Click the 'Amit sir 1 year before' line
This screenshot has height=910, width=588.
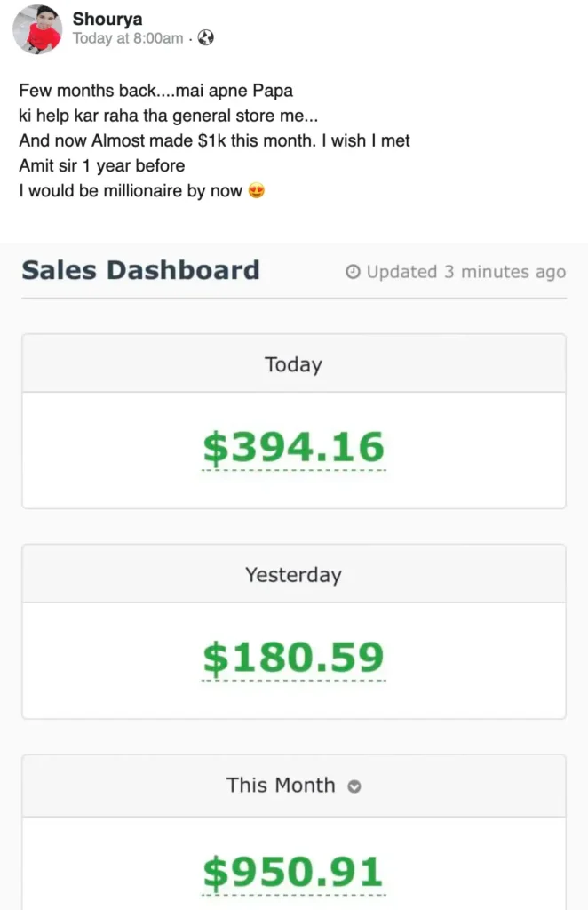(101, 165)
